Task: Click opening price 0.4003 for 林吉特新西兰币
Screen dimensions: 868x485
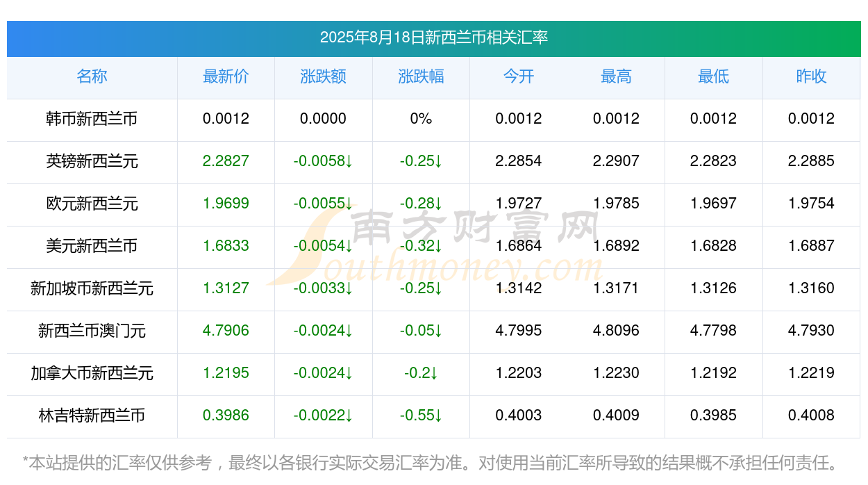Action: 519,416
